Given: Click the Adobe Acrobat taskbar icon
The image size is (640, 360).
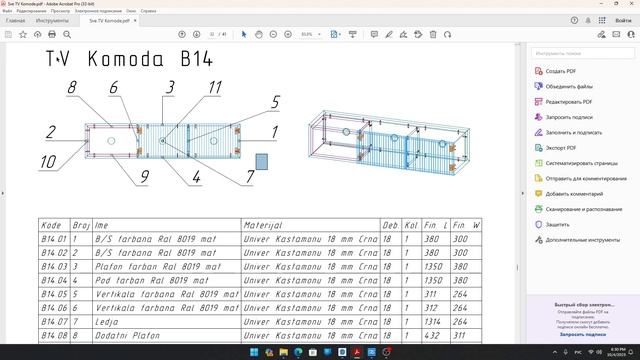Looking at the screenshot, I should (357, 352).
